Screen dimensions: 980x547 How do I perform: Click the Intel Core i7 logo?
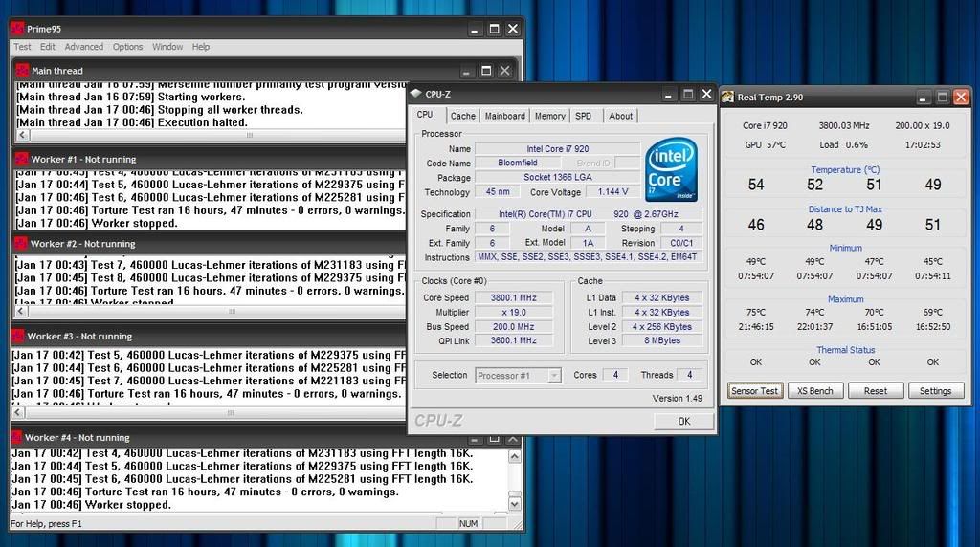click(x=671, y=169)
